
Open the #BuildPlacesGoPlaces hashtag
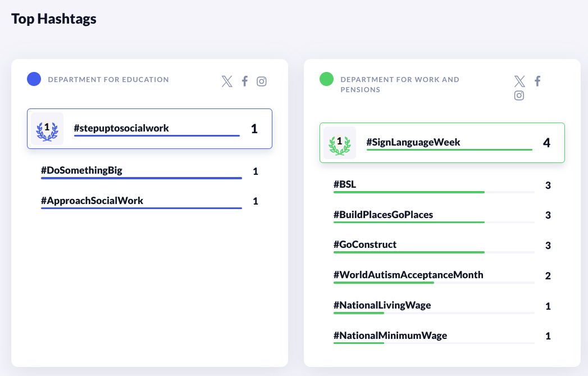(x=383, y=215)
